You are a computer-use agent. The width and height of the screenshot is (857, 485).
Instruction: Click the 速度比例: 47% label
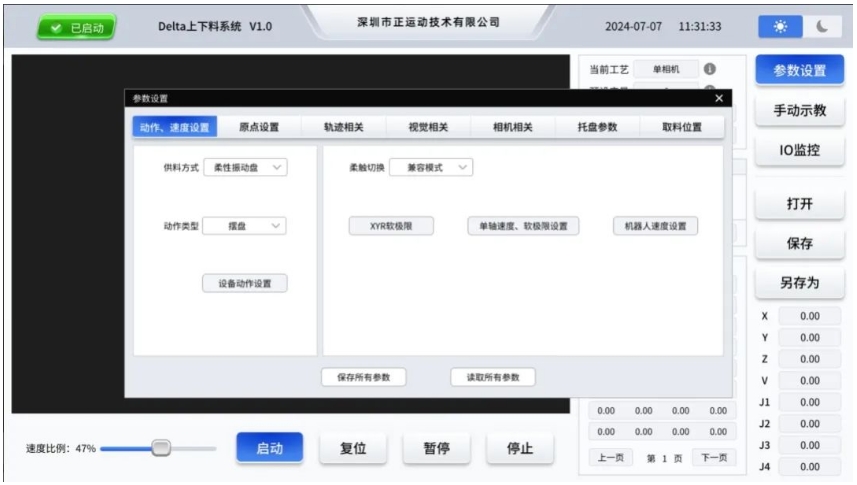(x=61, y=448)
